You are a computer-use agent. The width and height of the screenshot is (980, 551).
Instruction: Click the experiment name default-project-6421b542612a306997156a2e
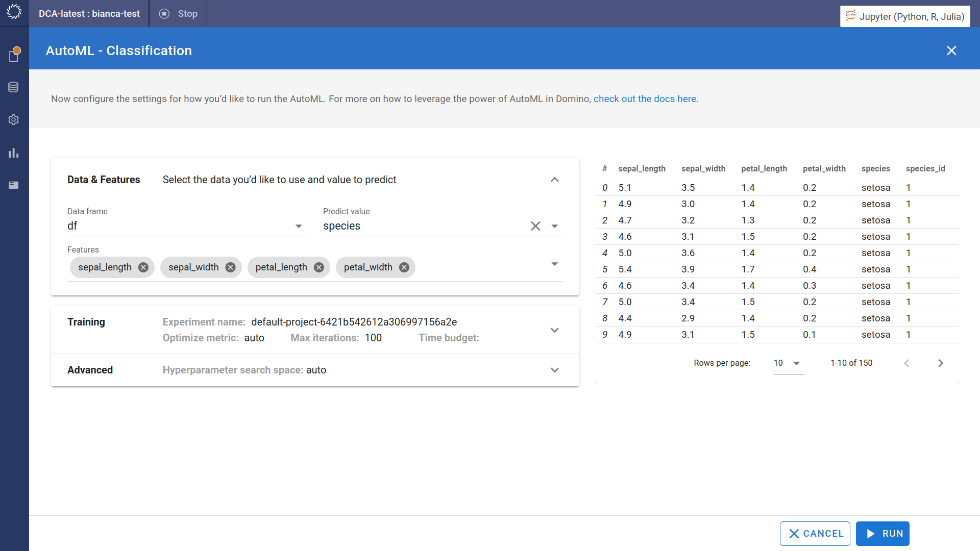[354, 322]
